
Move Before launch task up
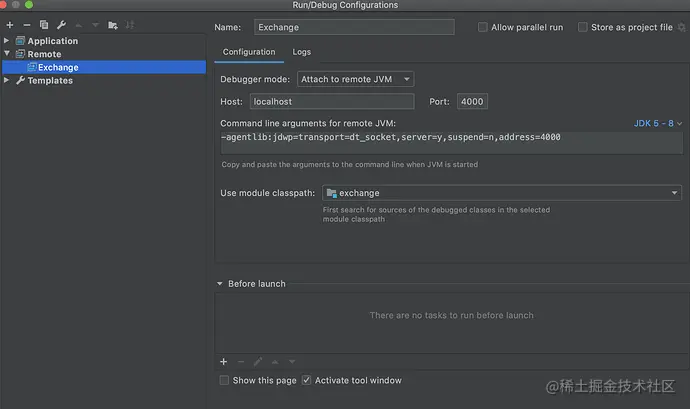tap(275, 362)
